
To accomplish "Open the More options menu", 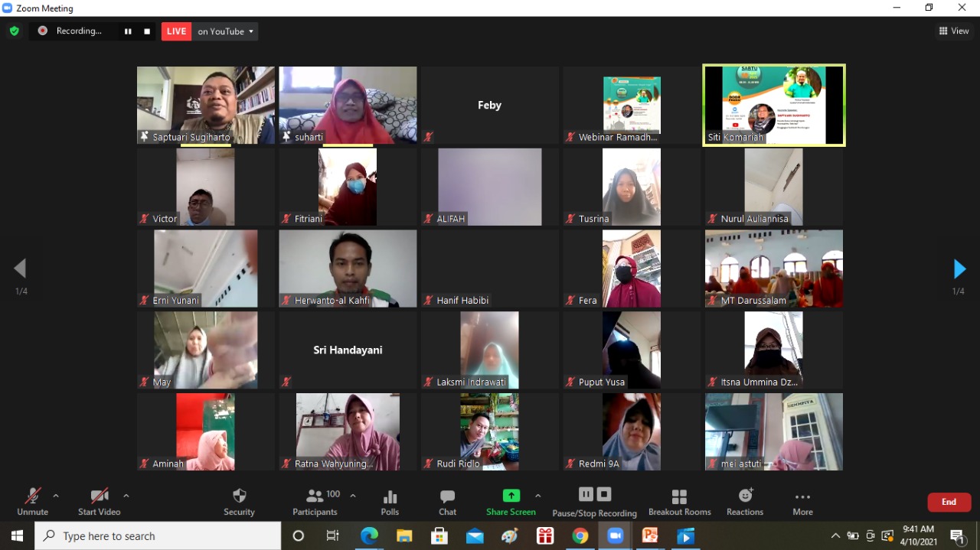I will [x=802, y=502].
